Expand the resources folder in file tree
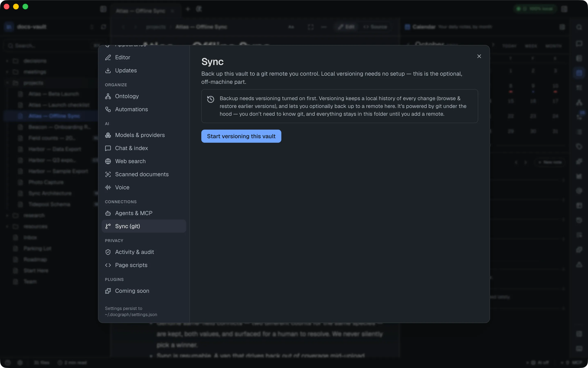Viewport: 588px width, 368px height. point(7,227)
